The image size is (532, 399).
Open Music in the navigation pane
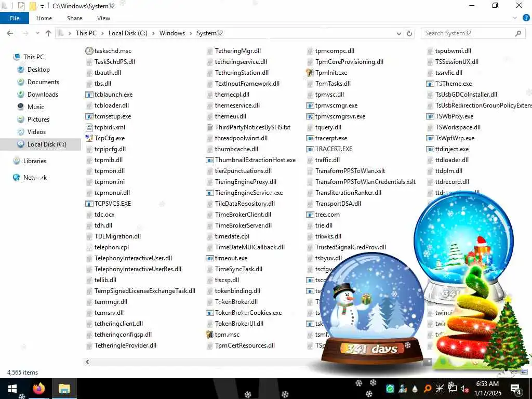[x=36, y=107]
